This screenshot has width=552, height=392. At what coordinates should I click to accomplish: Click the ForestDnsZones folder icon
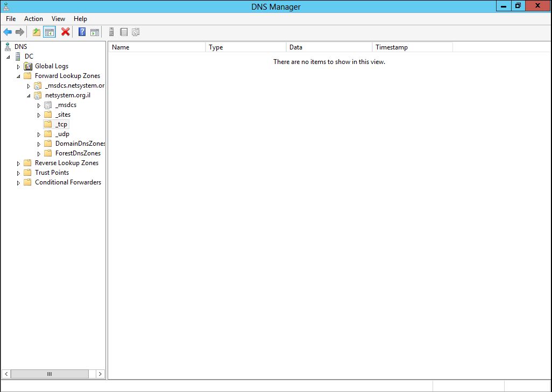coord(48,153)
